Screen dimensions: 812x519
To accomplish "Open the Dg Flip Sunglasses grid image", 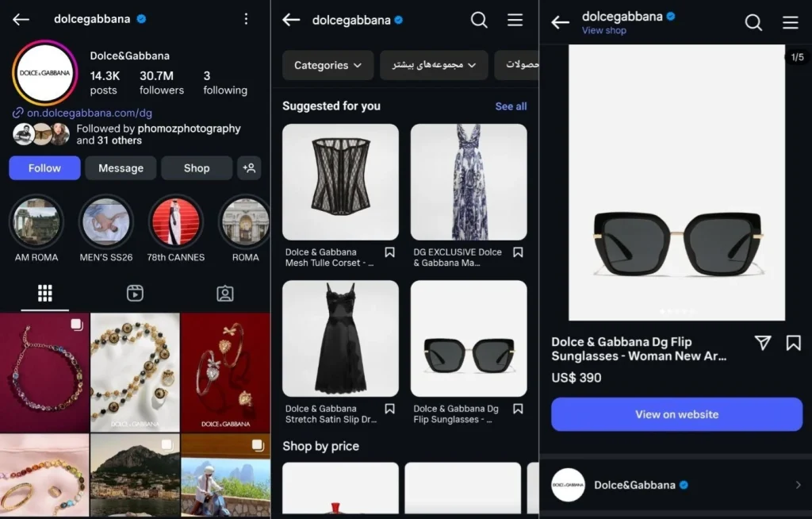I will click(x=469, y=338).
